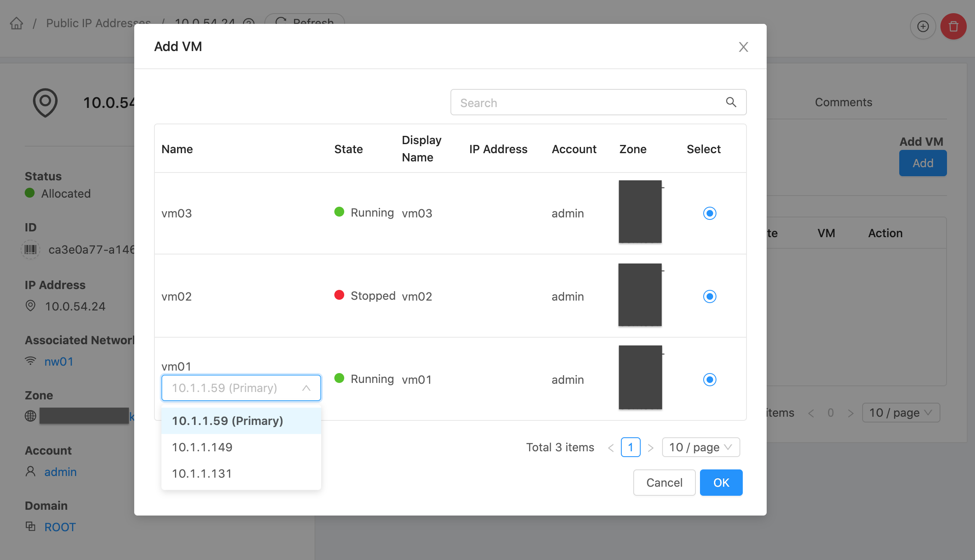The image size is (975, 560).
Task: Cancel the Add VM dialog
Action: tap(664, 482)
